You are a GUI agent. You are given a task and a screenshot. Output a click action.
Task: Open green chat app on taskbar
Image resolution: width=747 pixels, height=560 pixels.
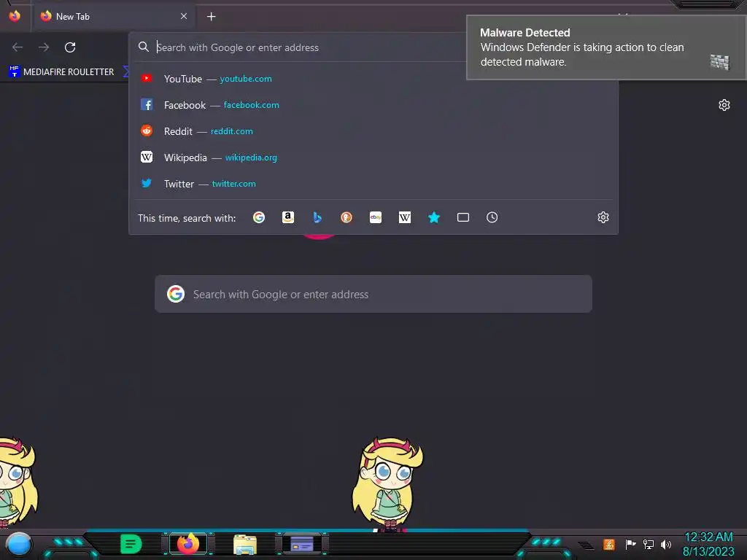(131, 544)
